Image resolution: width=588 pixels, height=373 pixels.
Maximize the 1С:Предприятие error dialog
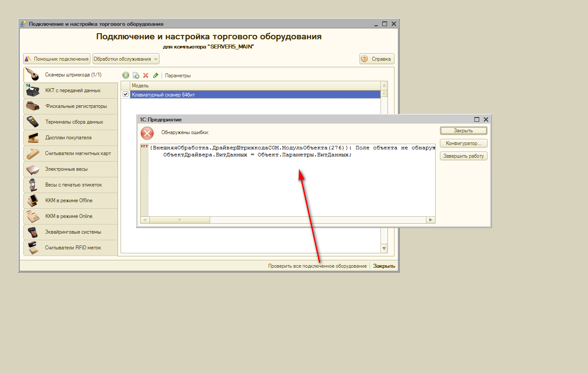477,119
